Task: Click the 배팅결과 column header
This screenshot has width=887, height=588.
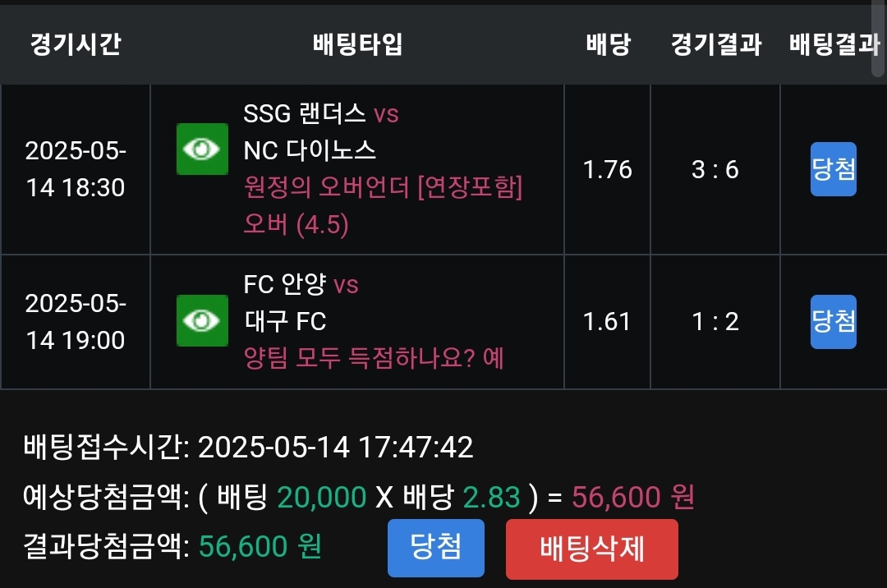Action: click(833, 44)
